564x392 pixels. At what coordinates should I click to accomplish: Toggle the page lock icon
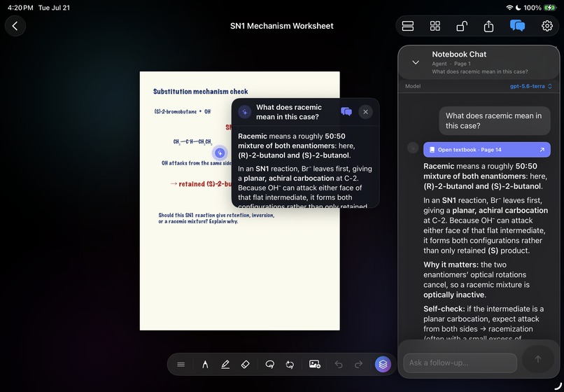[x=462, y=26]
